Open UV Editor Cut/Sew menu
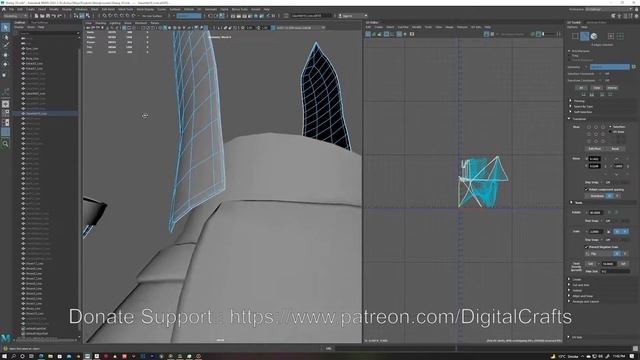This screenshot has height=360, width=640. click(403, 27)
